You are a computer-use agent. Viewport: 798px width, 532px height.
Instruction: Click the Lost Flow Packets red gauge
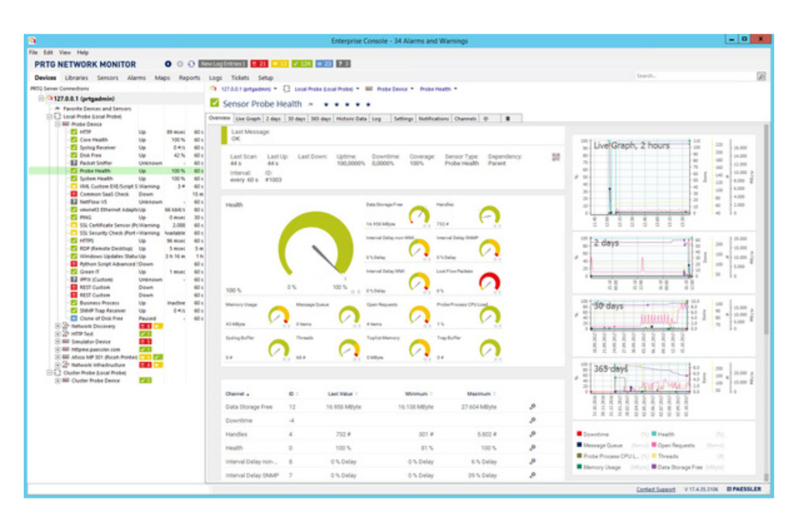pyautogui.click(x=490, y=281)
